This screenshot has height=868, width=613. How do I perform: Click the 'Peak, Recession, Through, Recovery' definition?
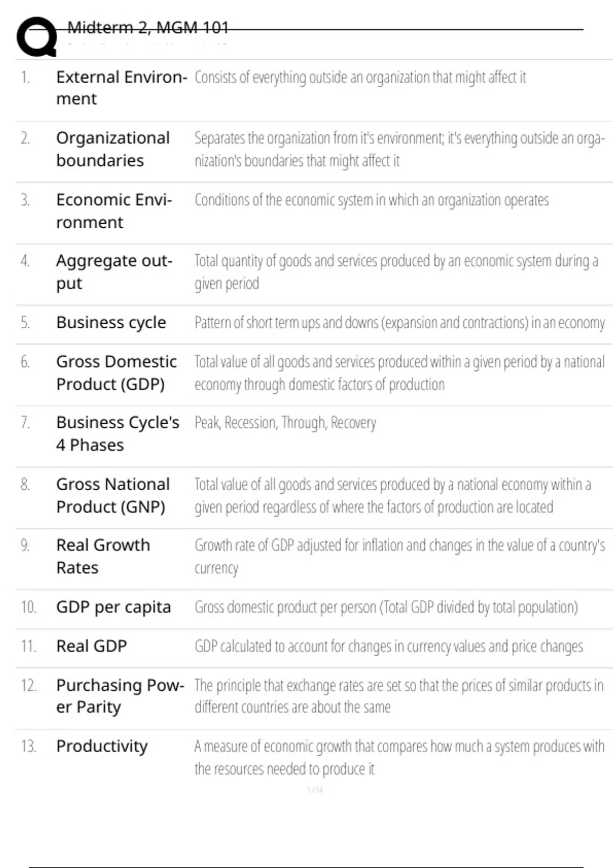285,423
